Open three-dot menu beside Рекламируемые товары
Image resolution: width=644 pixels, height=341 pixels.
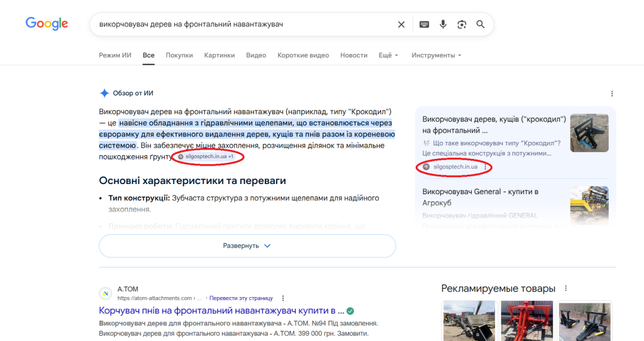pos(566,288)
